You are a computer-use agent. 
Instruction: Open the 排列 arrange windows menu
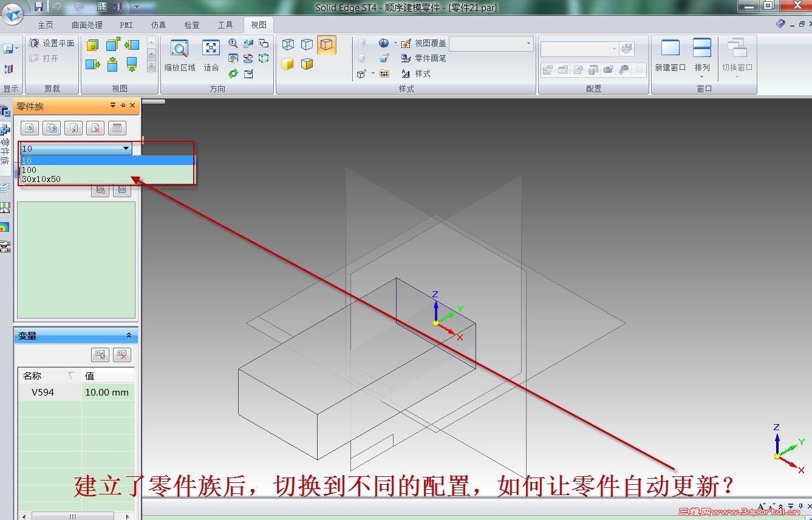click(702, 58)
